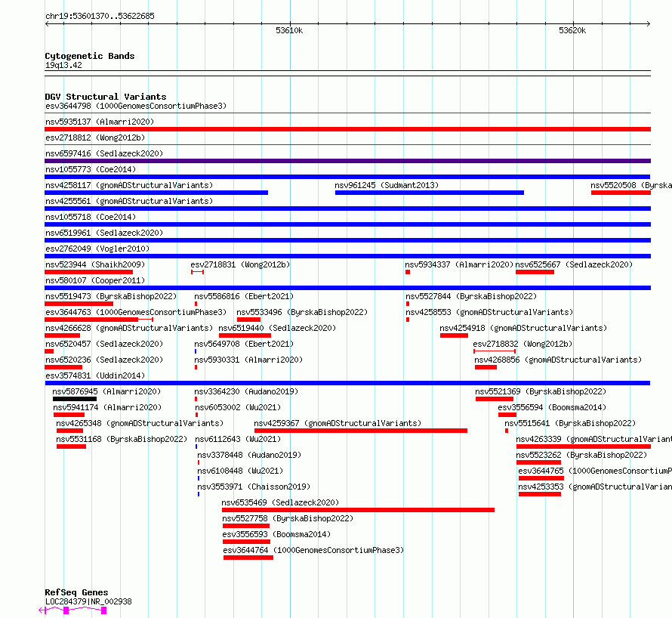The image size is (672, 618).
Task: Select the nsv523944 (Shaikh2009) variant
Action: click(95, 264)
